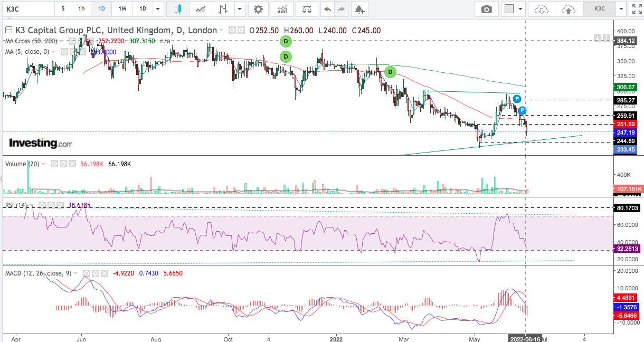644x342 pixels.
Task: Redo the last chart action
Action: (x=341, y=9)
